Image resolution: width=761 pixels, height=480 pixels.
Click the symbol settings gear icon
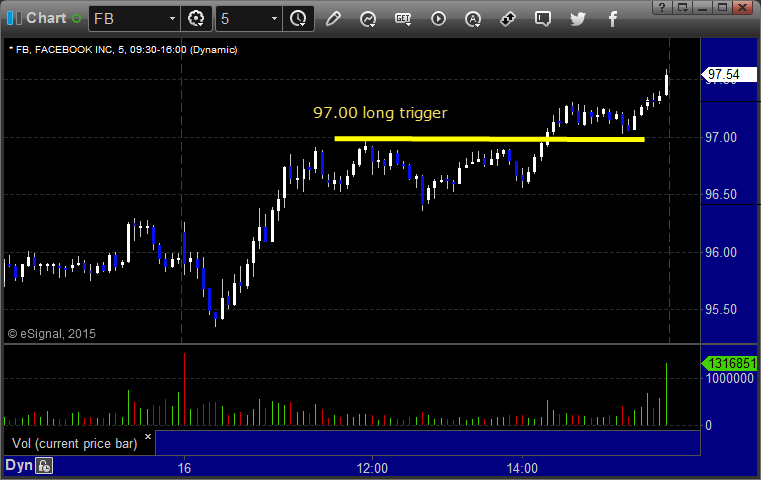pyautogui.click(x=196, y=19)
